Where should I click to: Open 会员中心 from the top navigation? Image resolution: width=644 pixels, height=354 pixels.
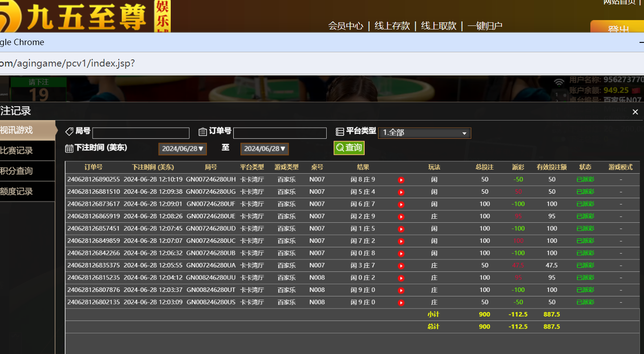[345, 26]
